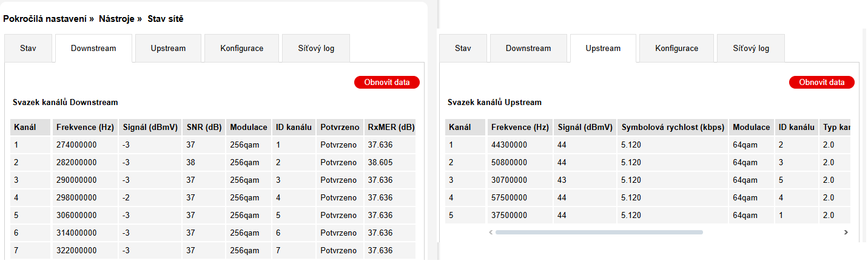Open Stav tab in the Downstream panel
This screenshot has height=266, width=868.
[x=28, y=49]
